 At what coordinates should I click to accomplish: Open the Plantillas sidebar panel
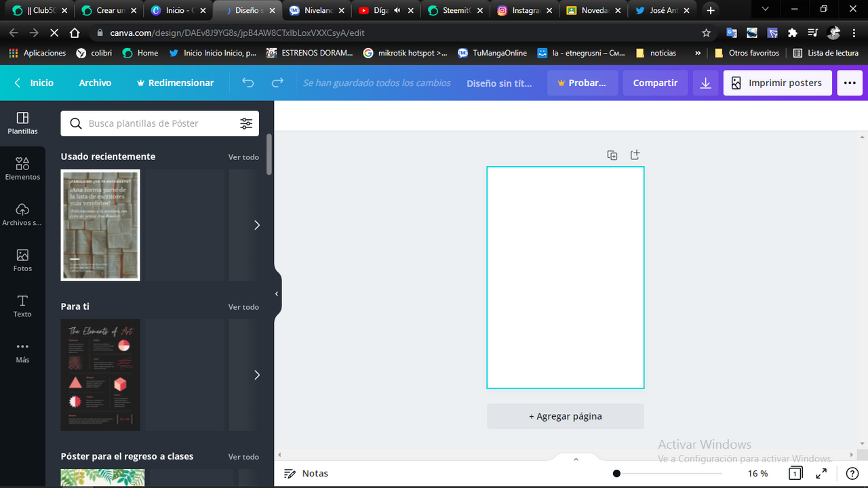[22, 123]
